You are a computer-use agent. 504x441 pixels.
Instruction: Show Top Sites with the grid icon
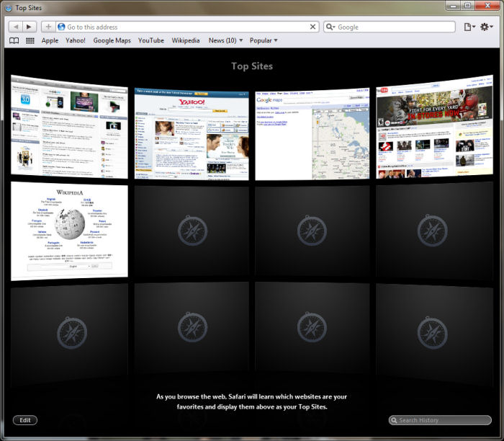[x=30, y=40]
